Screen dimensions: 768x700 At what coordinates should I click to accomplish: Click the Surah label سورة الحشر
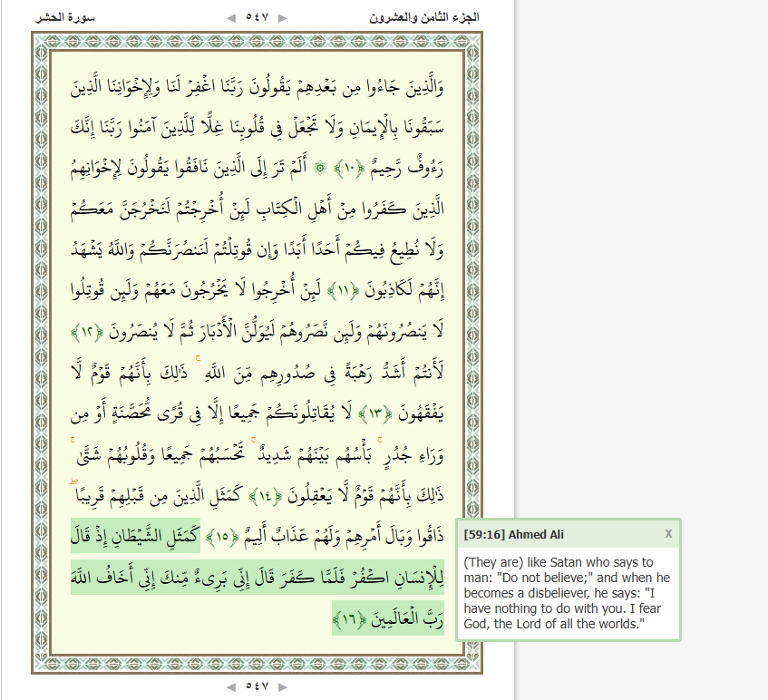pyautogui.click(x=65, y=18)
